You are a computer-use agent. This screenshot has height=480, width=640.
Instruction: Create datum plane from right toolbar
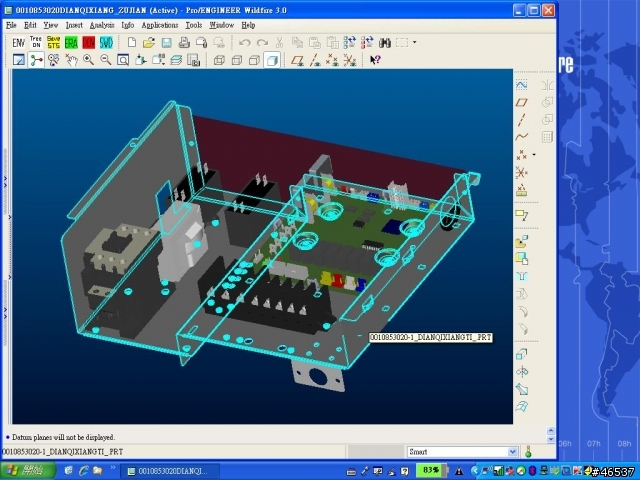pos(522,102)
